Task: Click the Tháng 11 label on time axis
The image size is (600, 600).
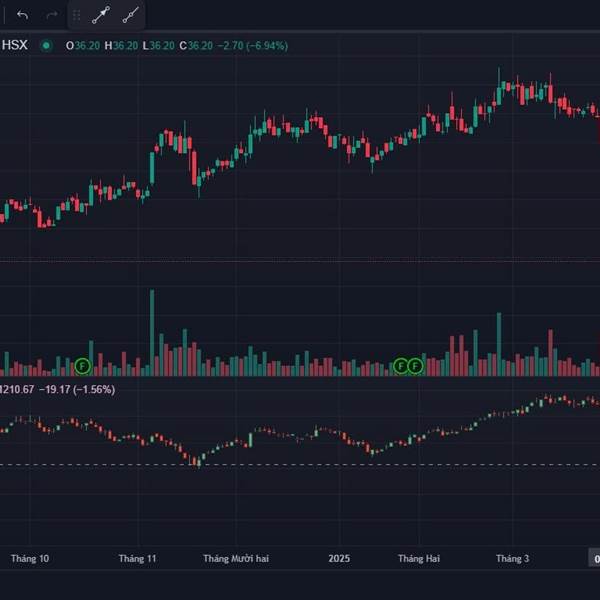Action: tap(137, 559)
